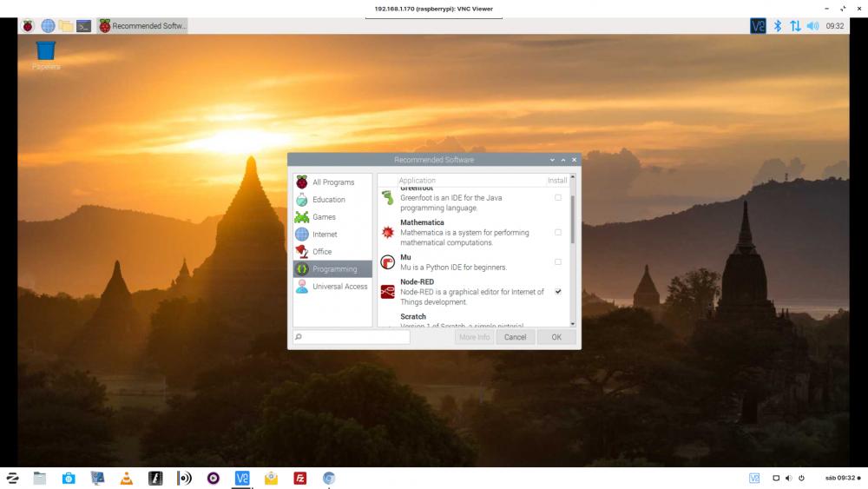Uncheck the Node-RED install checkbox

(x=558, y=292)
